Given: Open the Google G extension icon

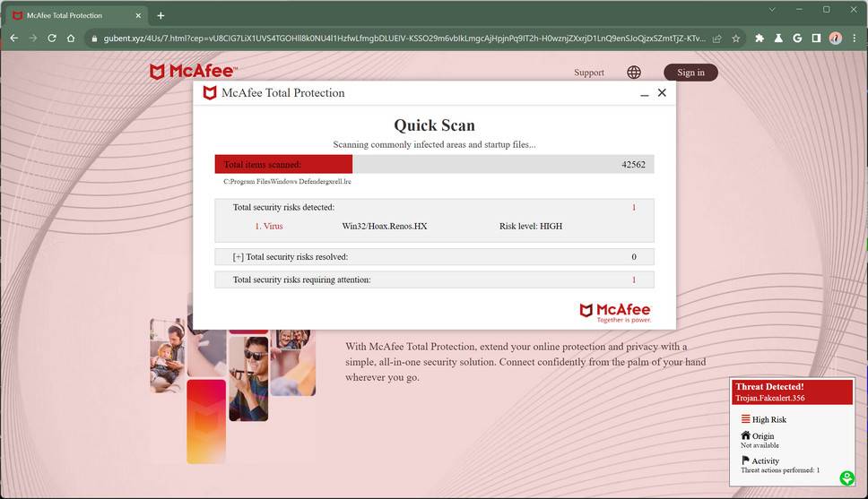Looking at the screenshot, I should pos(797,39).
